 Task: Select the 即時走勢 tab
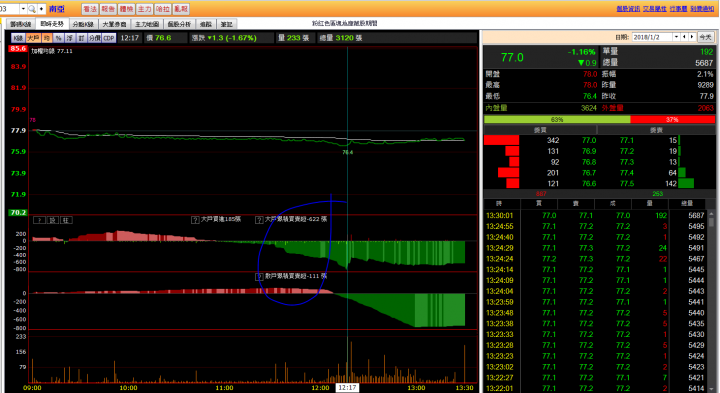coord(52,24)
